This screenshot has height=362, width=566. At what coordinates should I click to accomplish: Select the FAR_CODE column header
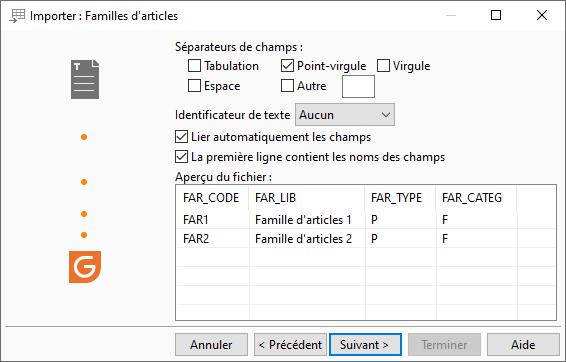point(212,198)
